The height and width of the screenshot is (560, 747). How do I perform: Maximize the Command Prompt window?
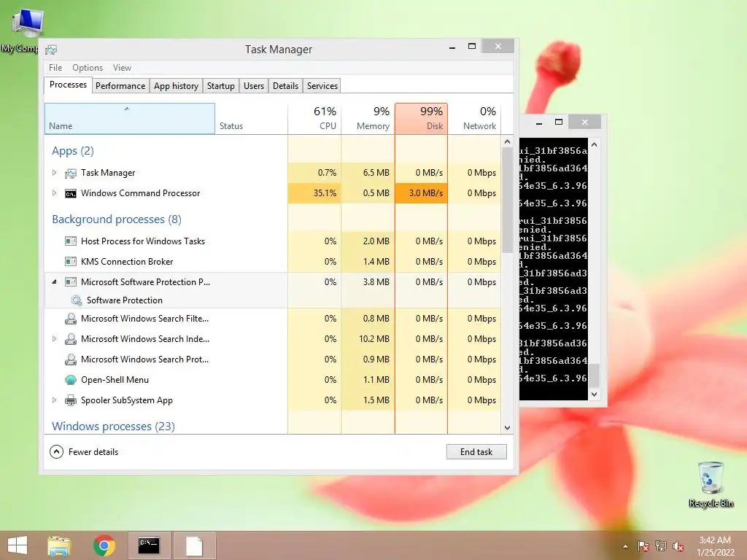click(x=559, y=122)
